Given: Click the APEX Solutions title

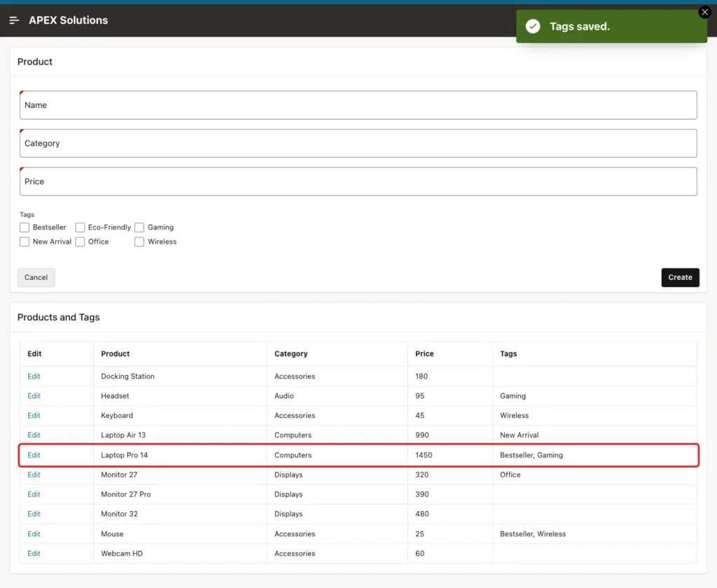Looking at the screenshot, I should (x=68, y=20).
